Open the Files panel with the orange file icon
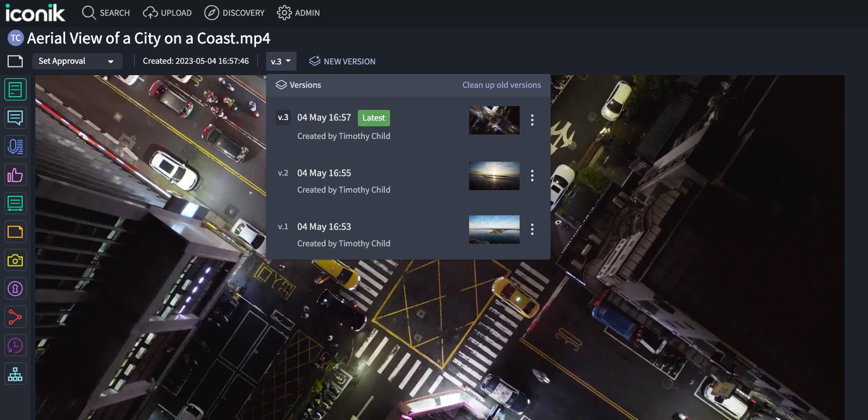The height and width of the screenshot is (420, 868). (x=15, y=231)
